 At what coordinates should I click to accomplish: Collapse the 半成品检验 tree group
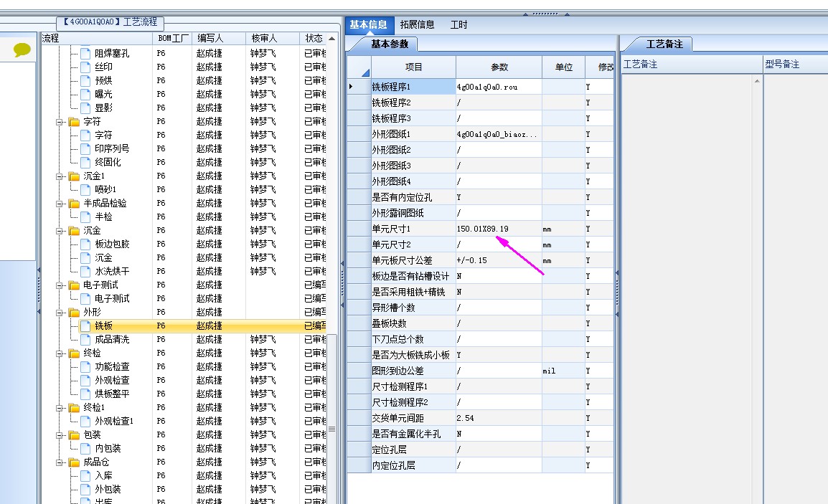pyautogui.click(x=60, y=204)
